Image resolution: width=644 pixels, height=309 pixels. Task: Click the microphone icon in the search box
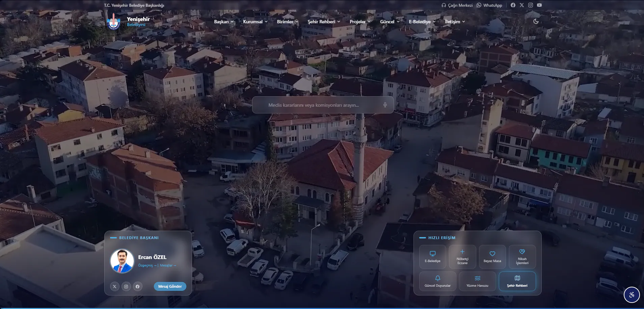tap(385, 105)
